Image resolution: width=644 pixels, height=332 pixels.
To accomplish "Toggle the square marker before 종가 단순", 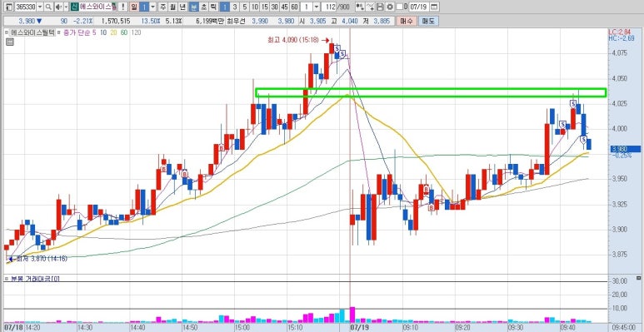I will (59, 32).
